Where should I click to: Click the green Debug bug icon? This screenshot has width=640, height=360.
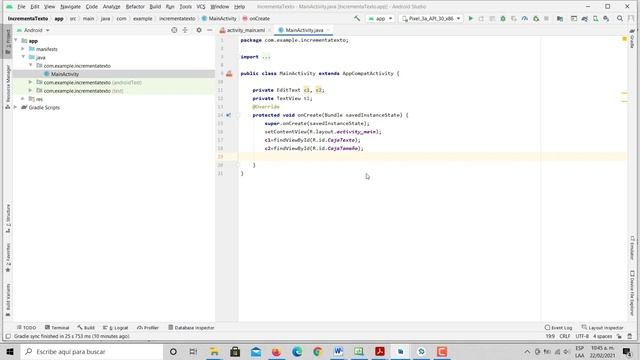click(x=503, y=18)
